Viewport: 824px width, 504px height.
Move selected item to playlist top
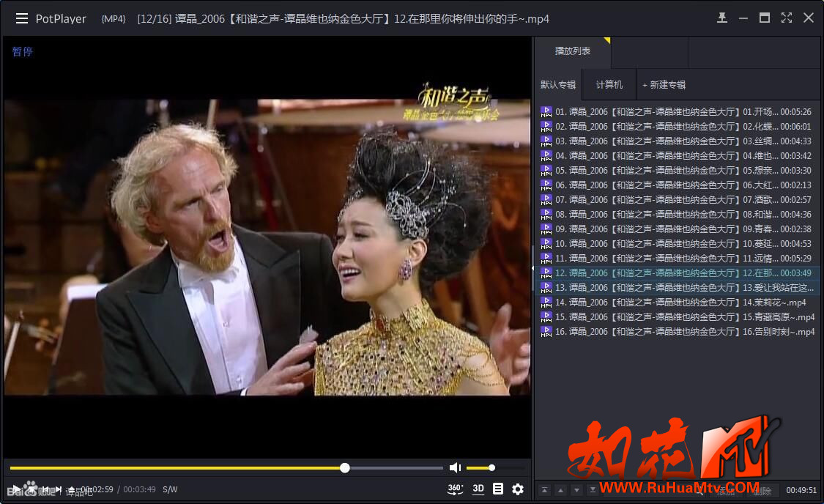coord(544,490)
